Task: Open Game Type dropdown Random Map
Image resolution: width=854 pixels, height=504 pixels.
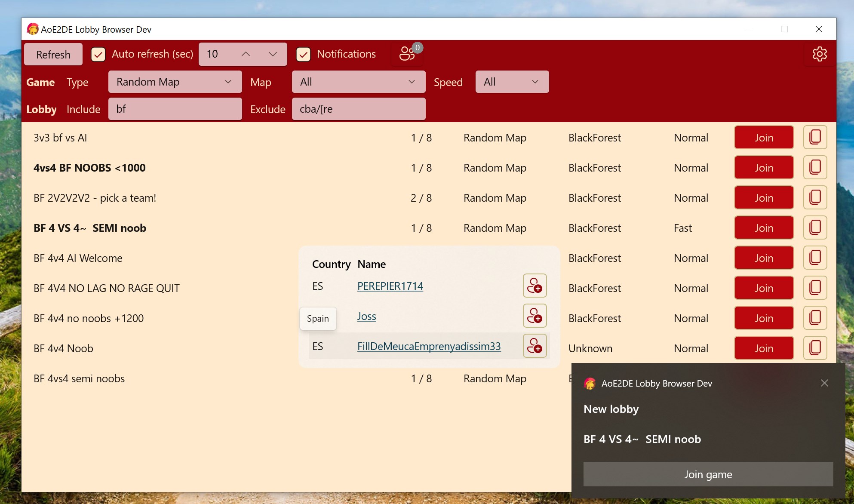Action: click(x=175, y=82)
